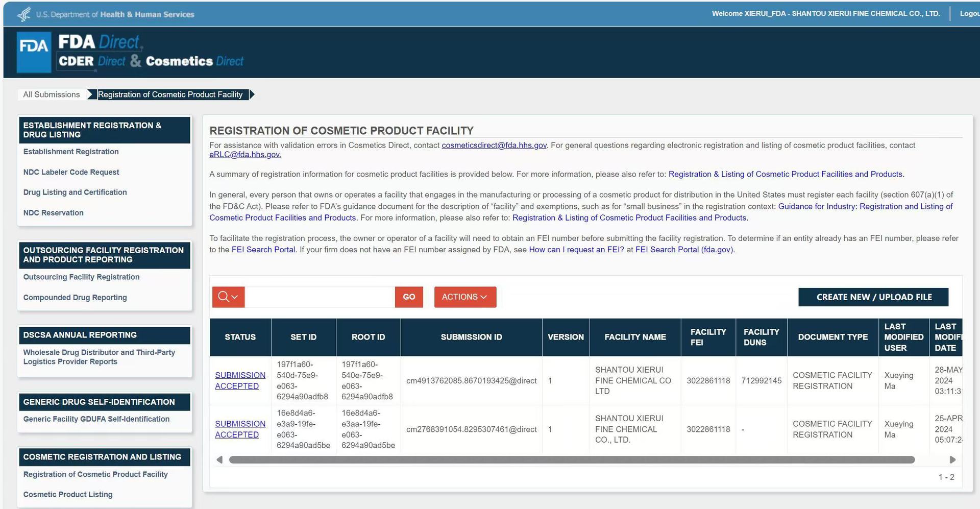Image resolution: width=980 pixels, height=509 pixels.
Task: Click DUNS value 712992145
Action: pyautogui.click(x=762, y=380)
